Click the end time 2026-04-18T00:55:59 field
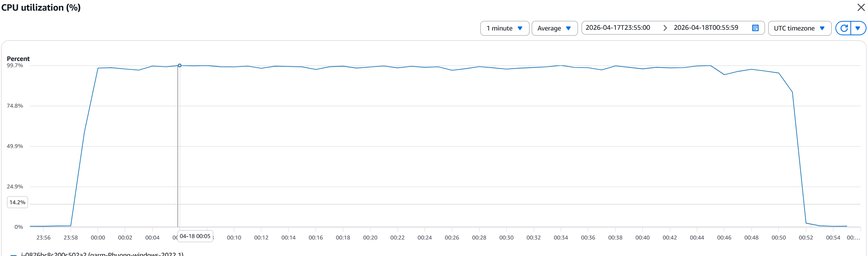868x256 pixels. tap(706, 28)
